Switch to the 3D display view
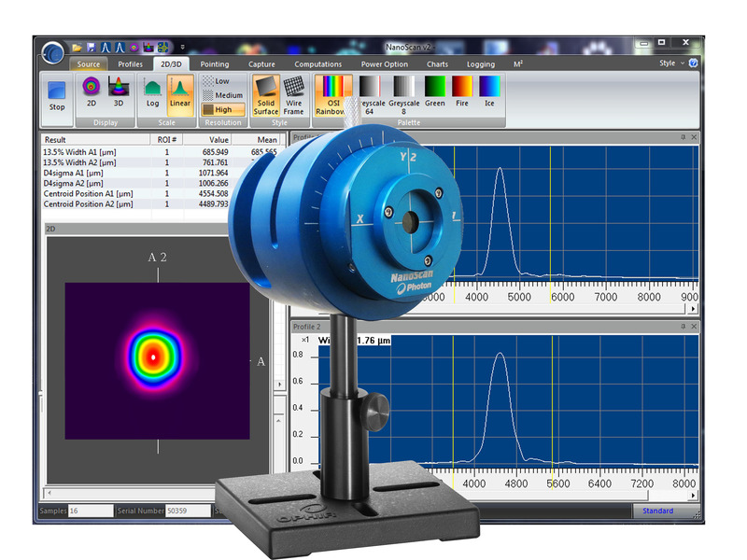Viewport: 747px width, 560px height. (x=119, y=92)
